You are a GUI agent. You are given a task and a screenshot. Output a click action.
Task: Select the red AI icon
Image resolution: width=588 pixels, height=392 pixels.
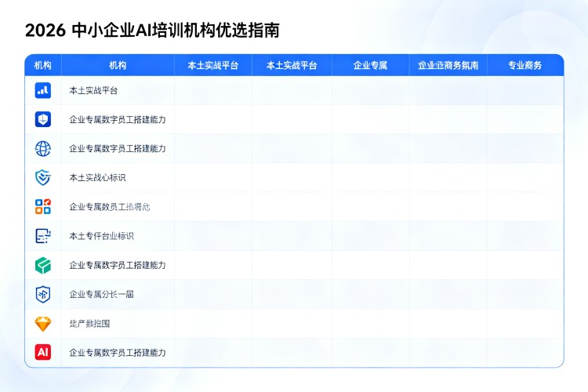[43, 352]
